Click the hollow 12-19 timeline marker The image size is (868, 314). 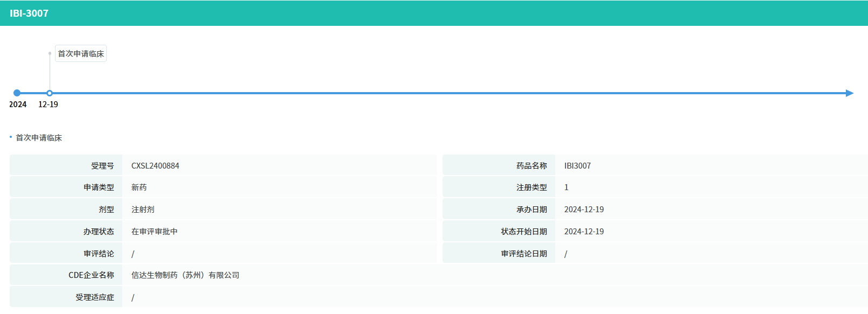50,93
